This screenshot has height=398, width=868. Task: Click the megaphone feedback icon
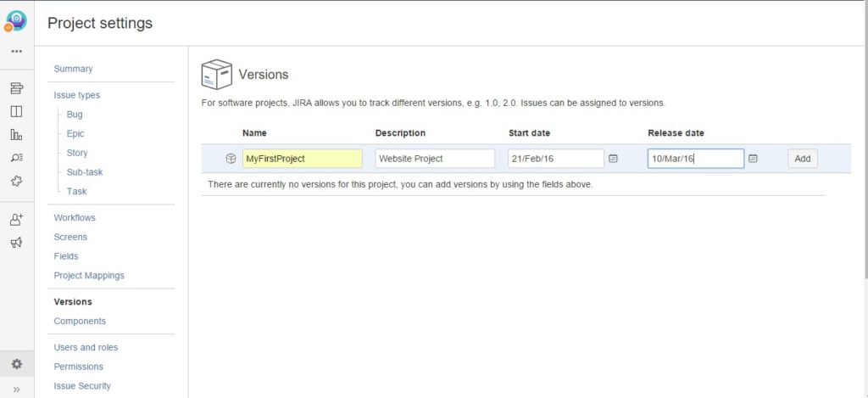click(x=17, y=242)
